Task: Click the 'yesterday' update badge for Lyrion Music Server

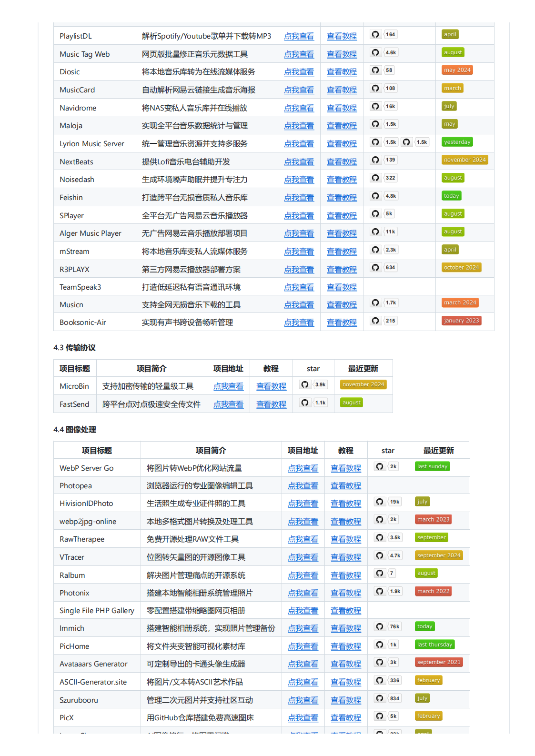Action: [457, 142]
